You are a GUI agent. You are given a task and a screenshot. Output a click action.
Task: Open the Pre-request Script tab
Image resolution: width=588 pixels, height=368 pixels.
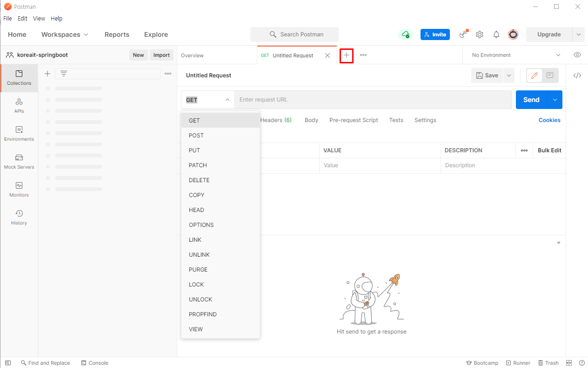354,120
